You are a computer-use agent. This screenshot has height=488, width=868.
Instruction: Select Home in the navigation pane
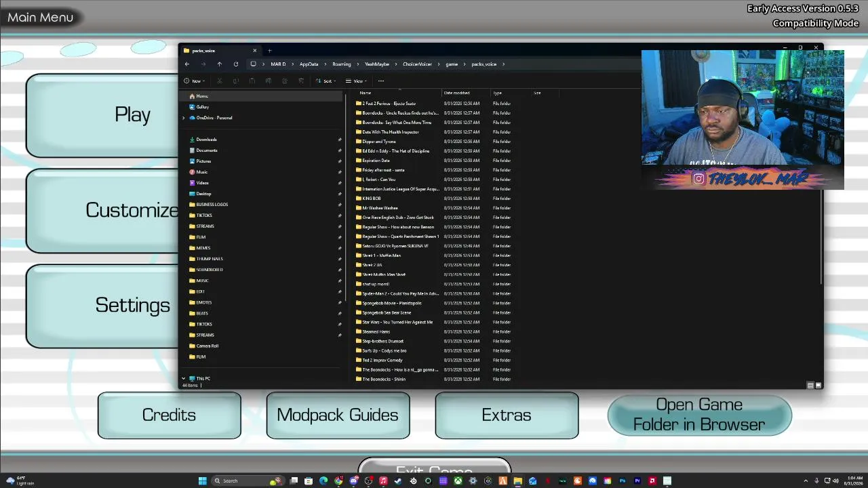click(x=262, y=96)
